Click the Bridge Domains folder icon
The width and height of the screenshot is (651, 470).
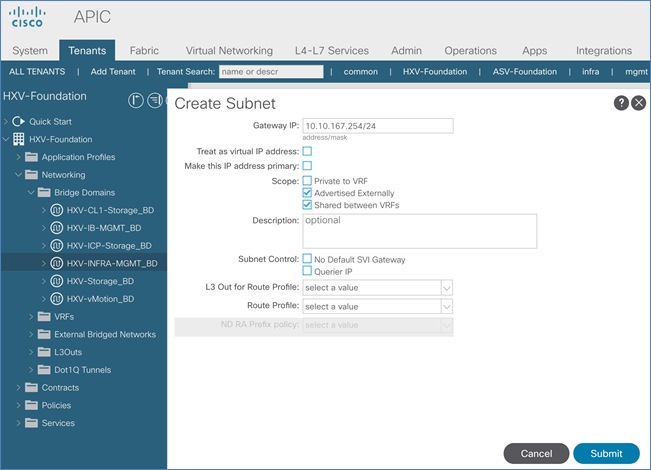(44, 192)
